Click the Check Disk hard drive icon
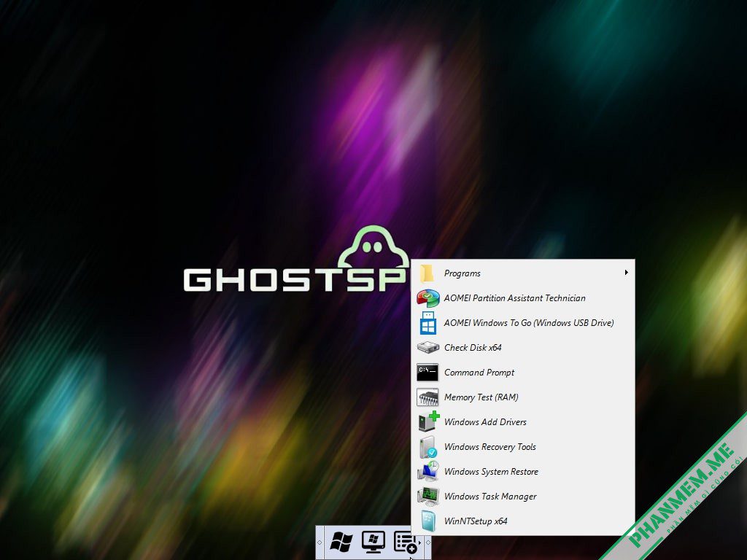The width and height of the screenshot is (747, 560). point(427,348)
